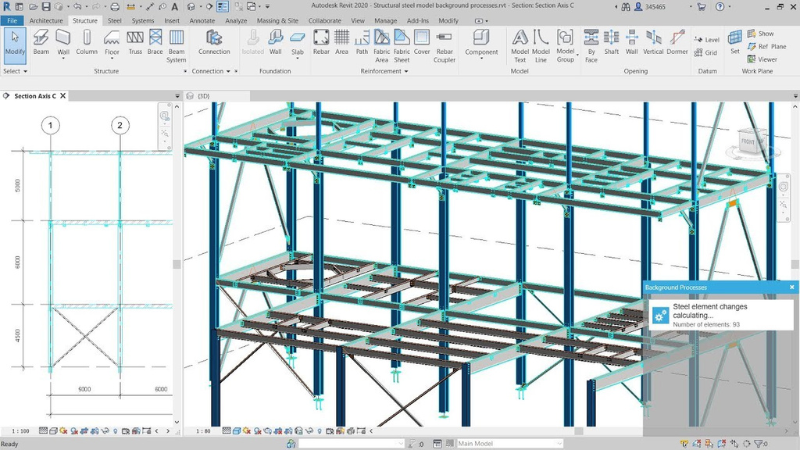Switch to the Steel ribbon tab

[115, 20]
